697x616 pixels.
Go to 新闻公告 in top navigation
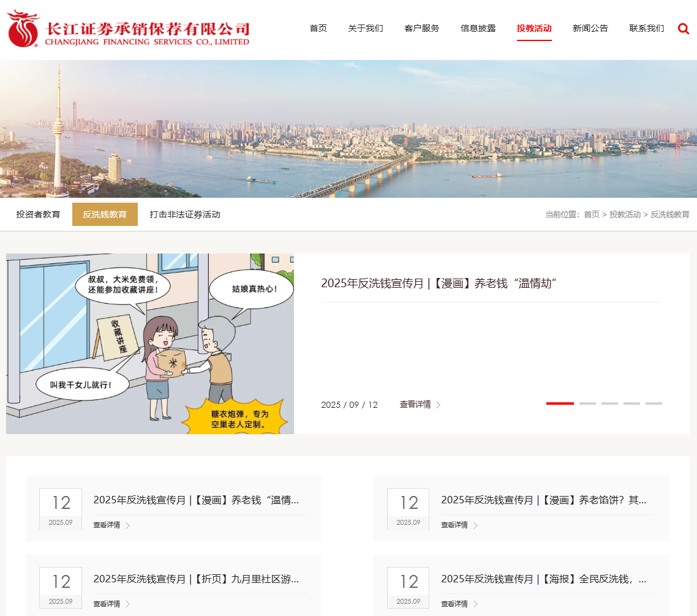(590, 28)
